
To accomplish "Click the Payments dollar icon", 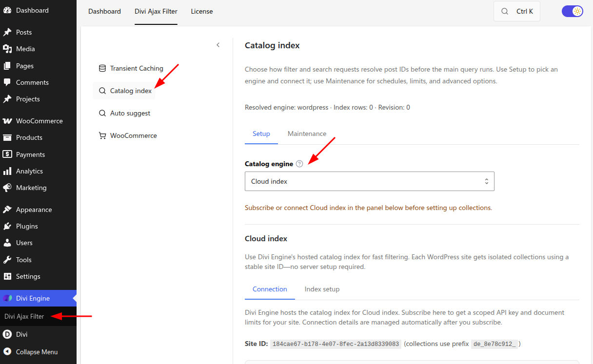I will (7, 154).
